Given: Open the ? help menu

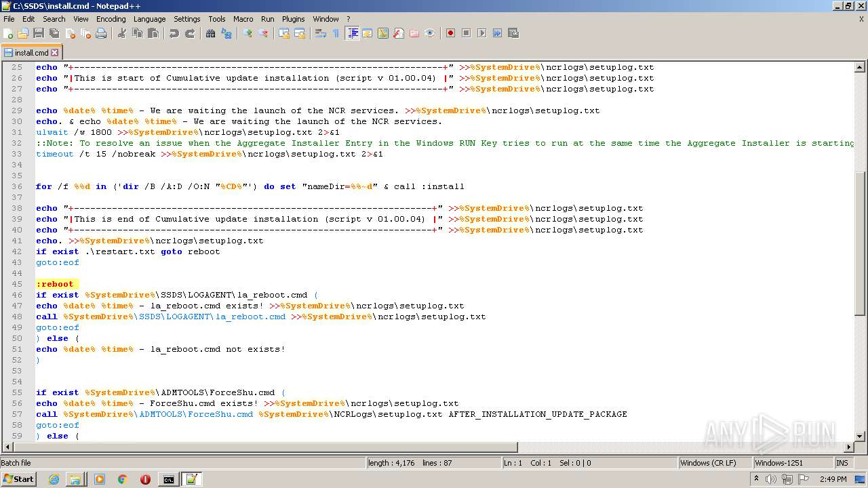Looking at the screenshot, I should 349,19.
